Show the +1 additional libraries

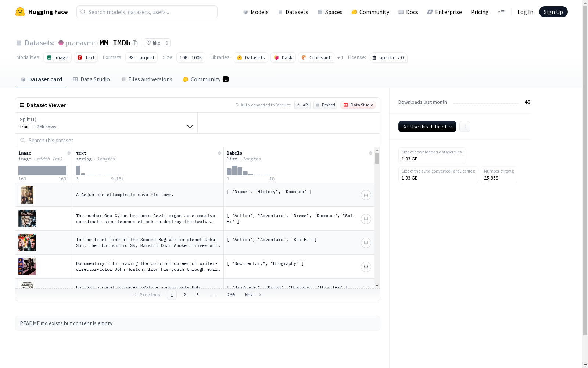pos(340,57)
